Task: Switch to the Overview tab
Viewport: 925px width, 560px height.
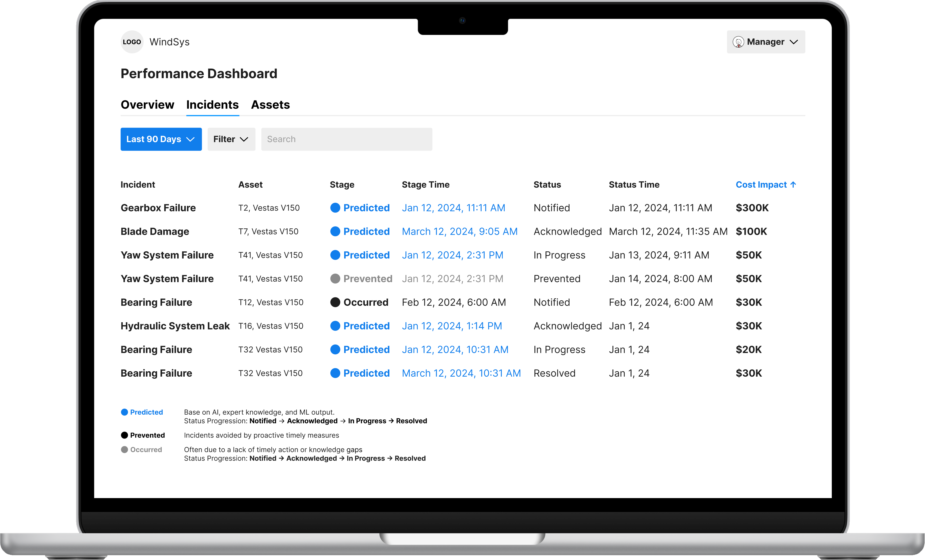Action: (147, 104)
